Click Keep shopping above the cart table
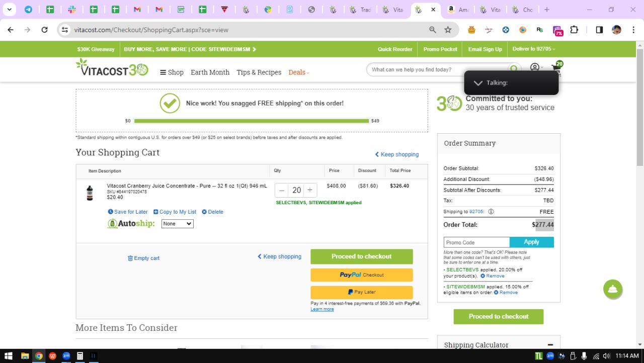 (396, 154)
